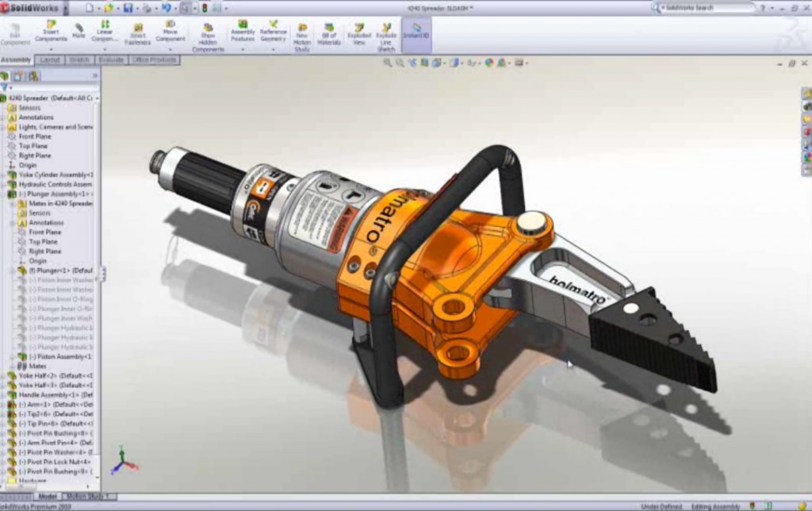Toggle Zoom to Fit in view toolbar

(388, 61)
